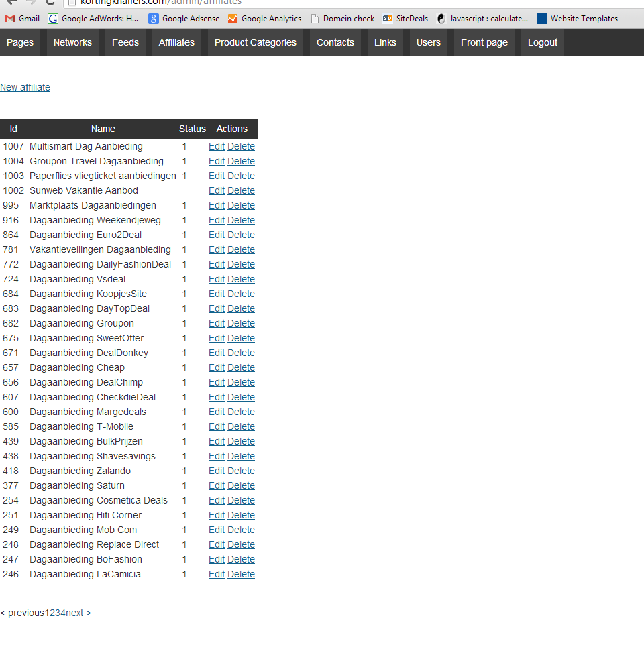Viewport: 644px width, 649px height.
Task: Edit Dagaanbieding T-Mobile
Action: point(216,426)
